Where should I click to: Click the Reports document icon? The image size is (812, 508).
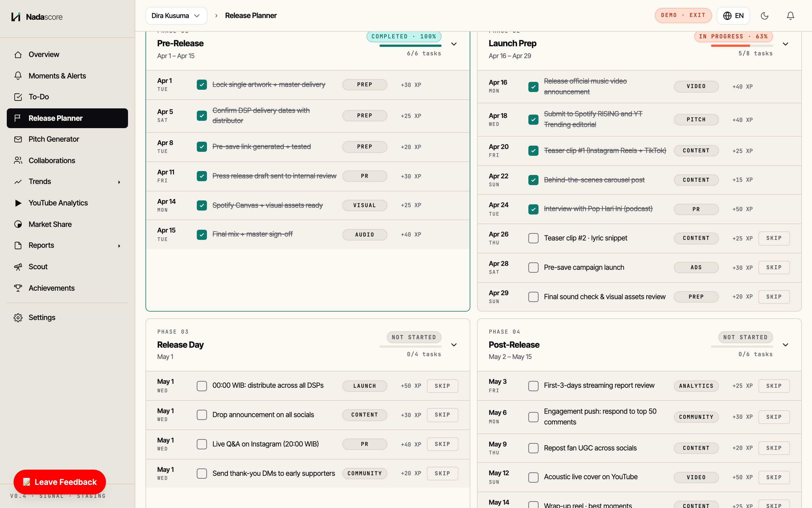tap(18, 245)
